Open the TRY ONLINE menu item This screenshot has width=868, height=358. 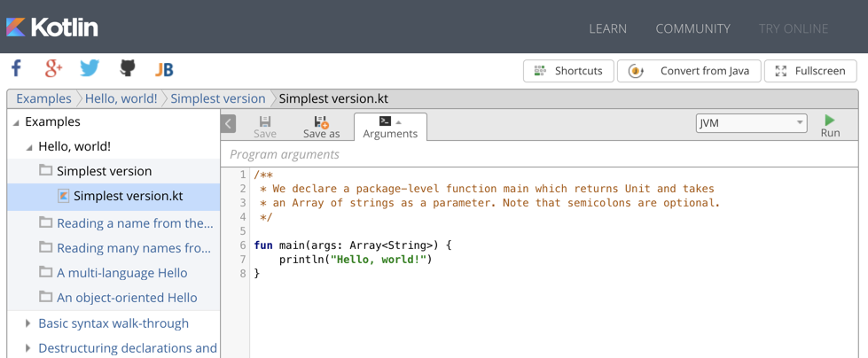coord(794,28)
